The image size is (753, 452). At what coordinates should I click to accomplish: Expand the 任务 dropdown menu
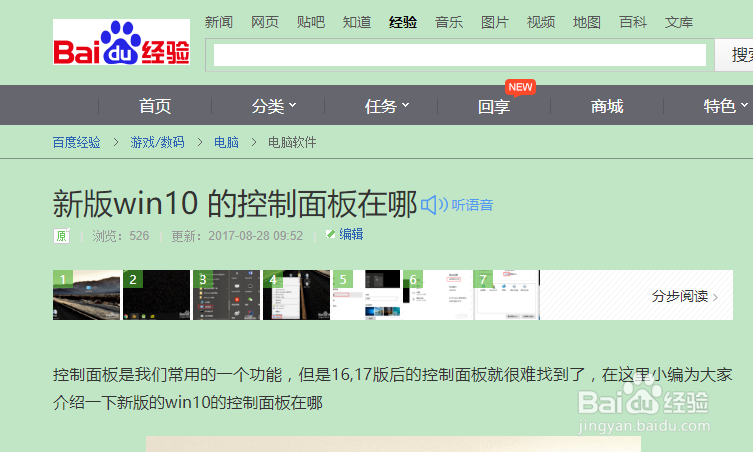pyautogui.click(x=387, y=106)
